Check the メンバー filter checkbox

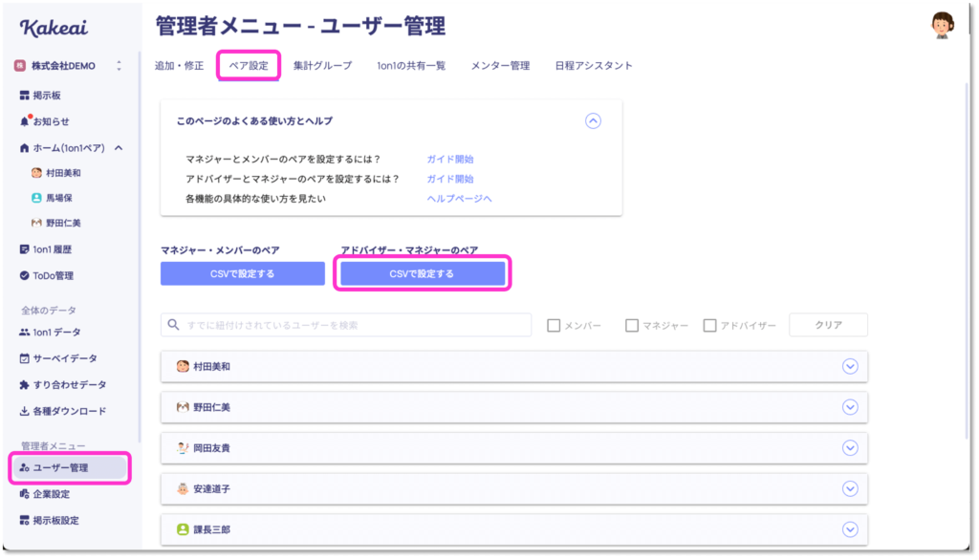554,325
